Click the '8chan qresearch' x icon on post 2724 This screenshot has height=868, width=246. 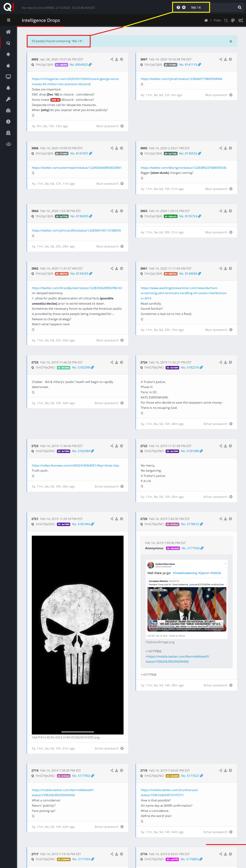[231, 424]
